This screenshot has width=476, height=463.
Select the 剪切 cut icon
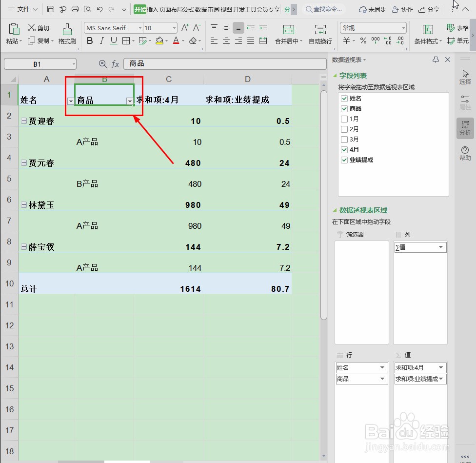point(39,28)
